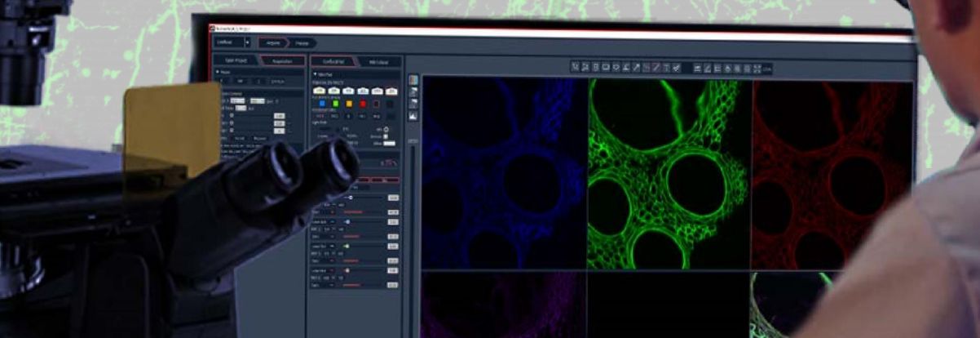Open the Open Project tab
Screen dimensions: 980x338
click(x=236, y=60)
